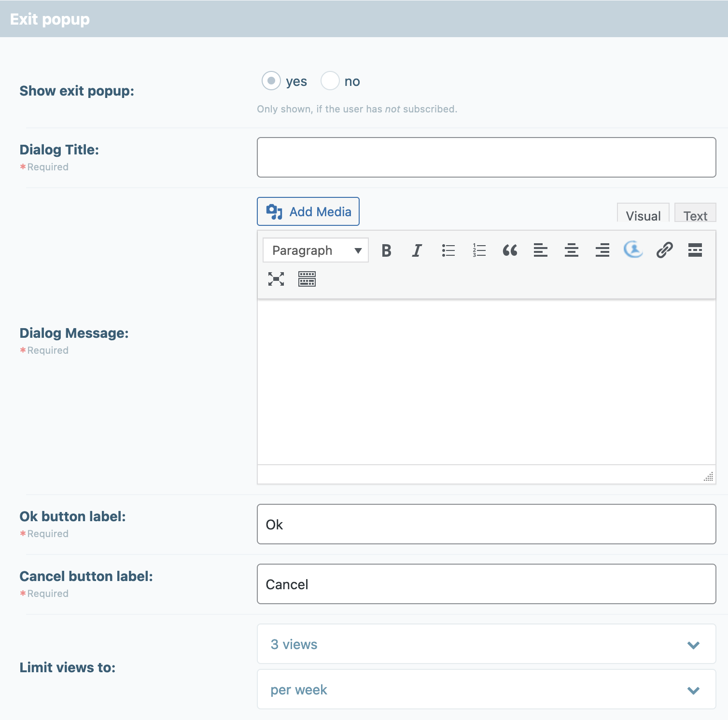
Task: Grab the editor resize handle
Action: tap(709, 477)
